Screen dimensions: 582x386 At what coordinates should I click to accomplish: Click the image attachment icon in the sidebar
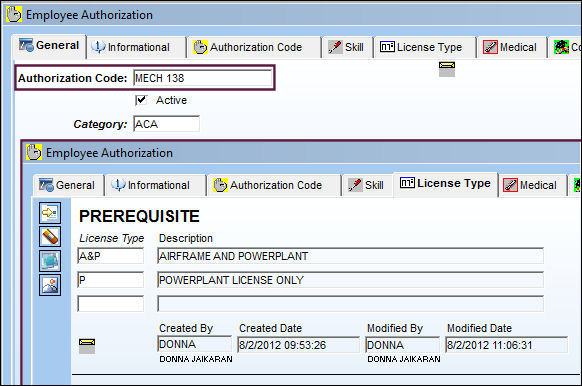click(x=50, y=285)
